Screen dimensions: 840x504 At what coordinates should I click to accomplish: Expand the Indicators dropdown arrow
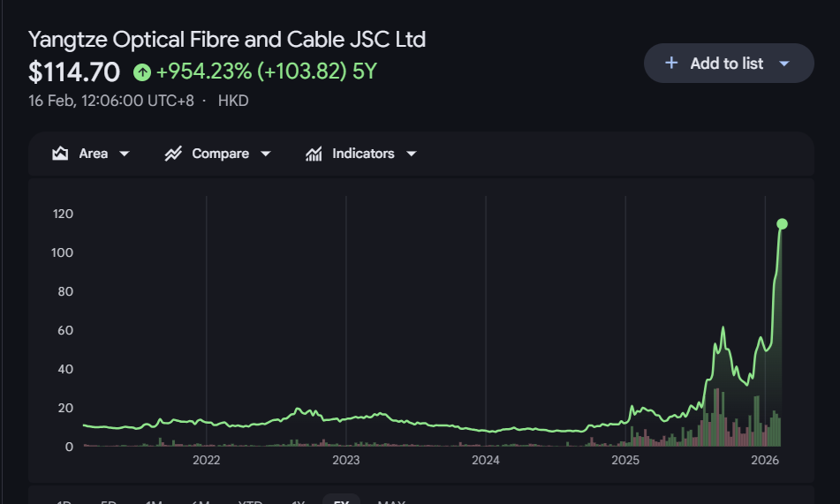coord(411,154)
